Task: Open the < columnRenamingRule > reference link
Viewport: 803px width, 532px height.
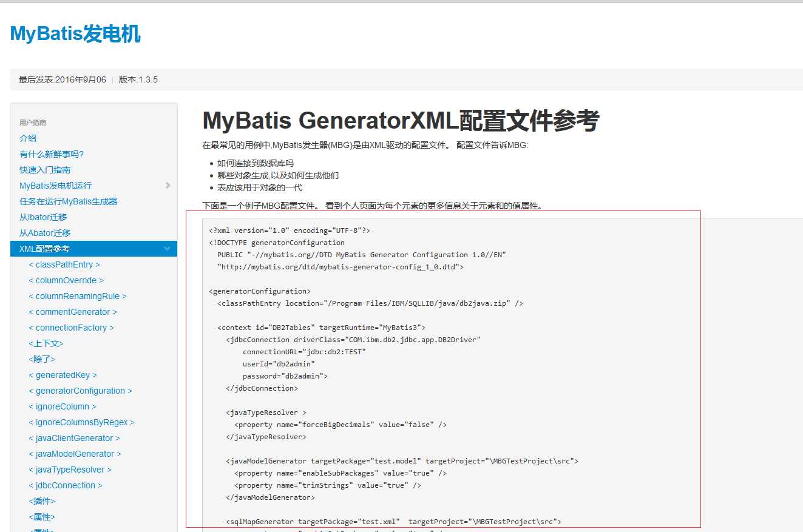Action: tap(78, 296)
